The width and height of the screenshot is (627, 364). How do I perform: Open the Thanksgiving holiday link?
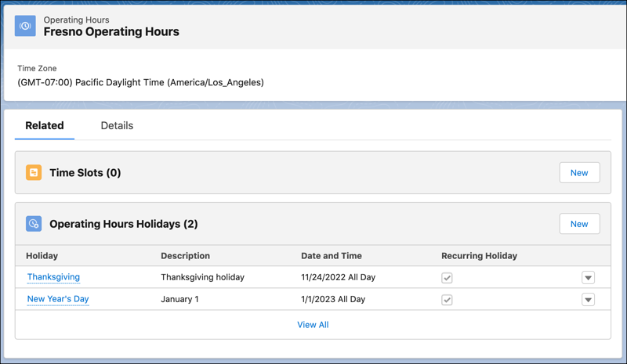click(53, 277)
